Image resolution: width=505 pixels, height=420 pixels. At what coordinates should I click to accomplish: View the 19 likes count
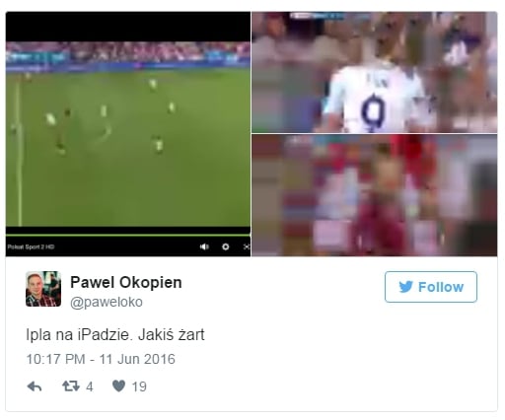tap(139, 386)
